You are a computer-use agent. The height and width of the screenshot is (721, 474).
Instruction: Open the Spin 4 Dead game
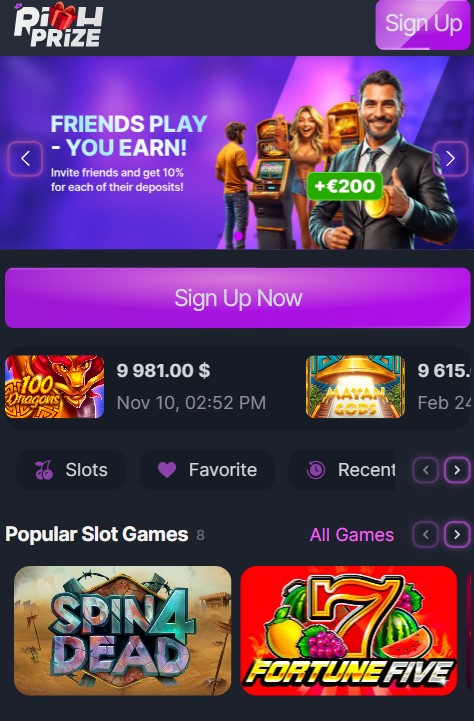[x=123, y=630]
